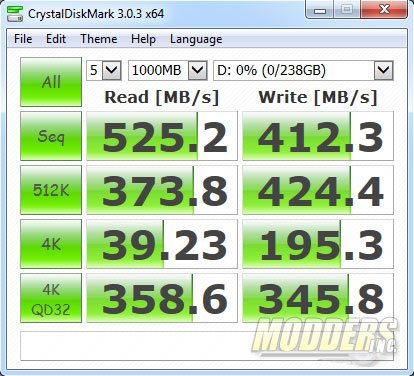Click the CrystalDiskMark title bar app icon
The image size is (414, 376).
[x=15, y=14]
